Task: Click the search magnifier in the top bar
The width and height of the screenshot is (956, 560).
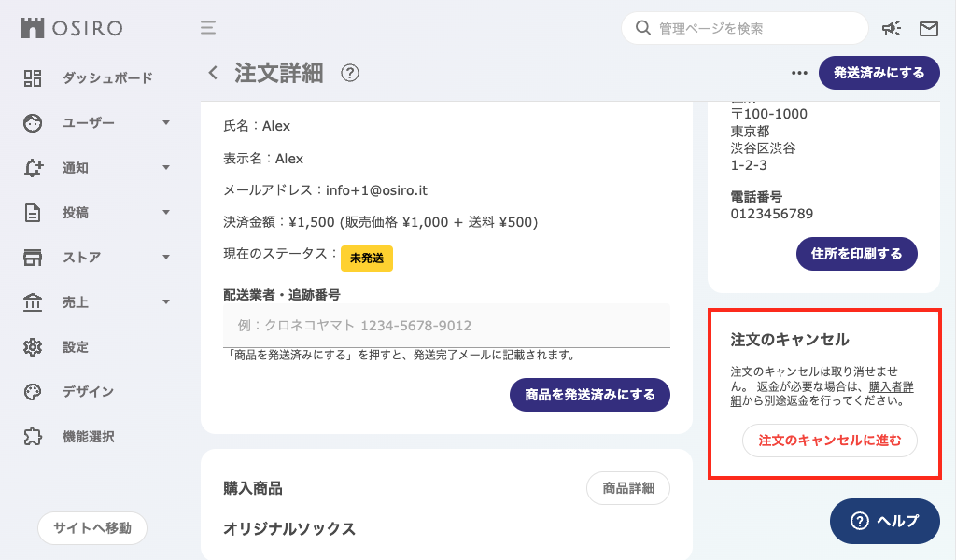Action: tap(642, 28)
